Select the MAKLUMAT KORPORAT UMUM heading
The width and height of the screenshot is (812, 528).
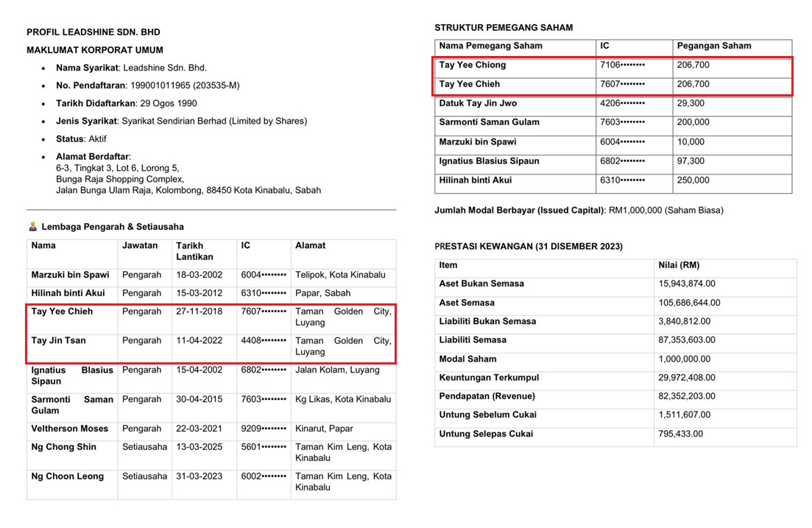pyautogui.click(x=95, y=50)
